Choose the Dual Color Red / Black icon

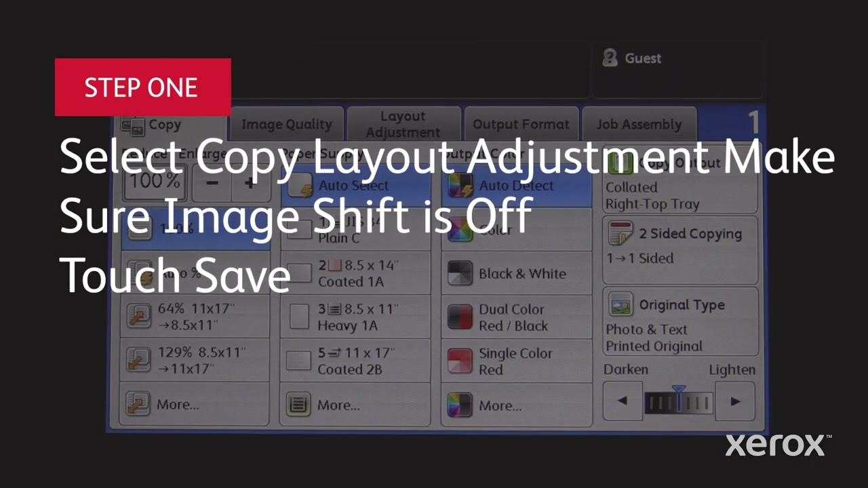click(460, 317)
